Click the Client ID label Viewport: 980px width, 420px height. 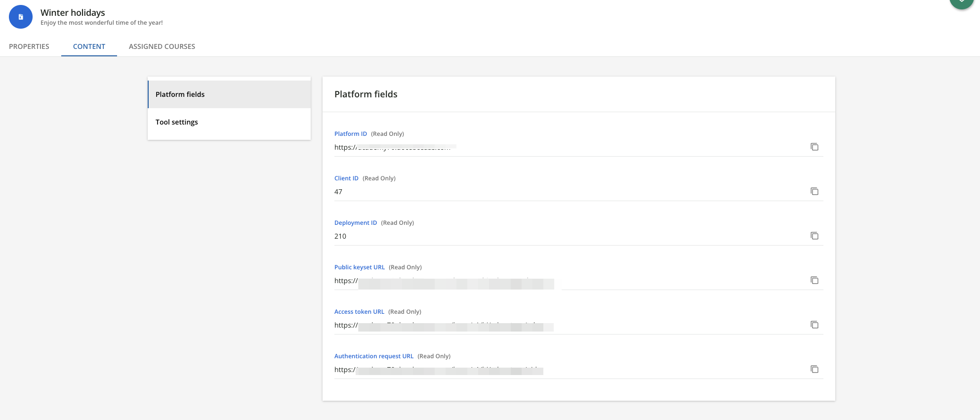pos(346,178)
